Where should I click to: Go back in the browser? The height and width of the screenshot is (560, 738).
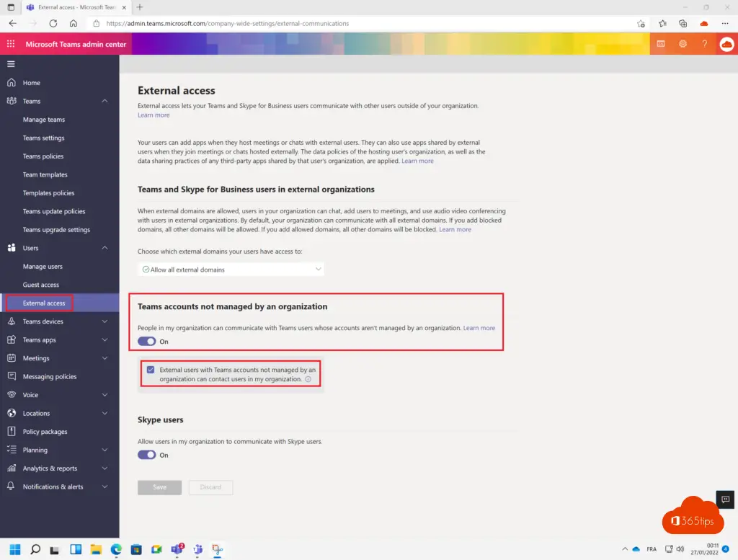pos(13,23)
